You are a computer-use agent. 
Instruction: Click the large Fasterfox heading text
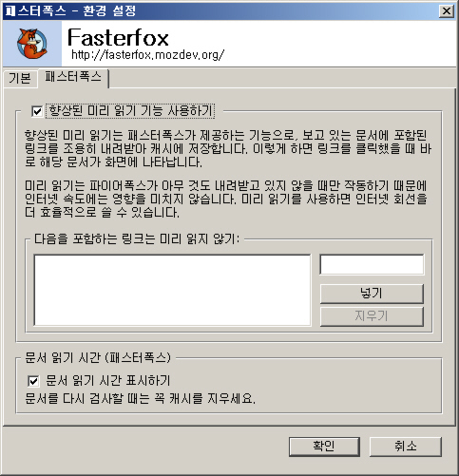click(x=118, y=37)
